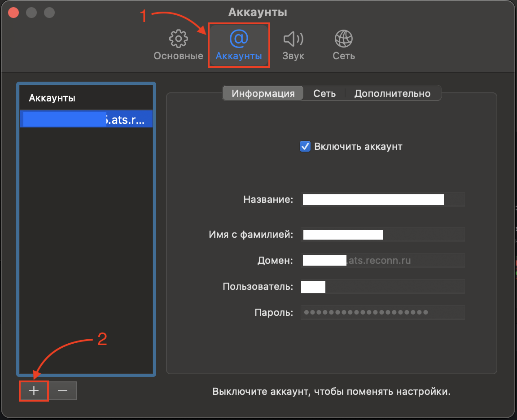517x420 pixels.
Task: Open the Звук speaker preferences pane
Action: point(293,45)
